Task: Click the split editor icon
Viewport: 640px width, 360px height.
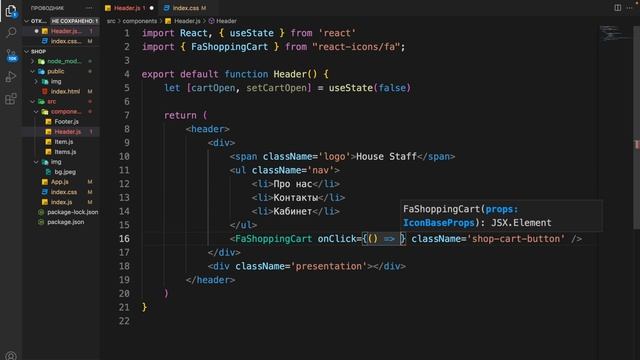Action: coord(618,8)
